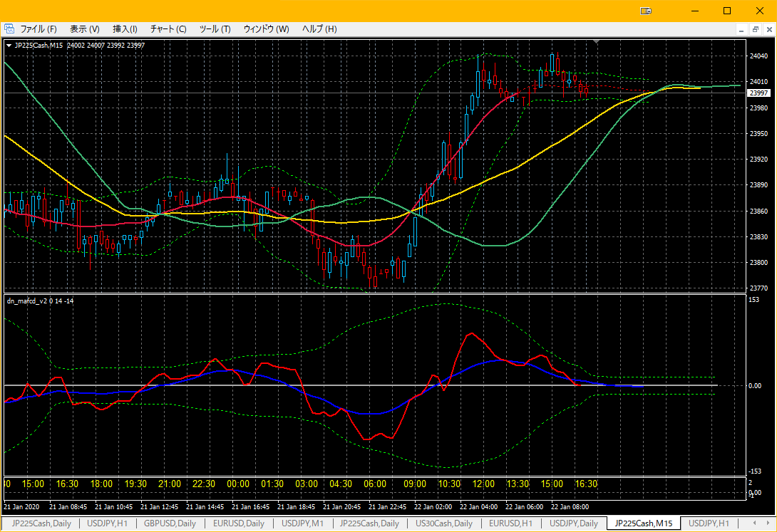The image size is (777, 532).
Task: Restore the inner chart window size
Action: [756, 30]
